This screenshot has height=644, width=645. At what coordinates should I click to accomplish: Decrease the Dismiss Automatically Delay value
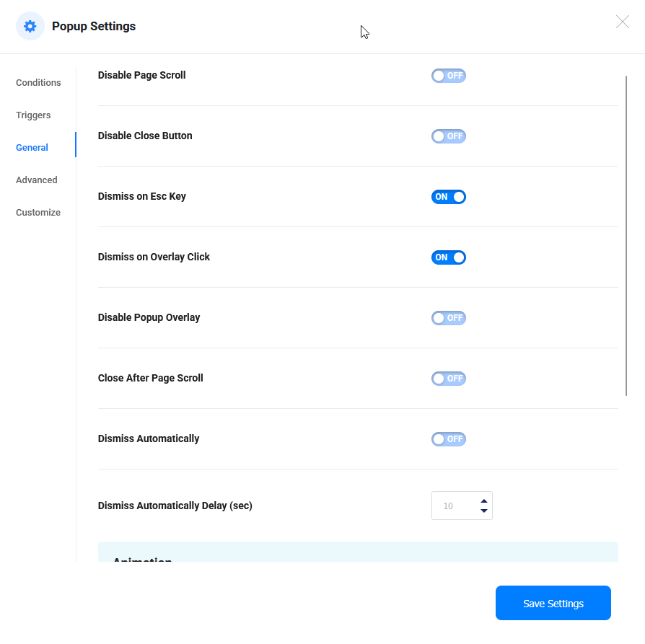click(484, 510)
